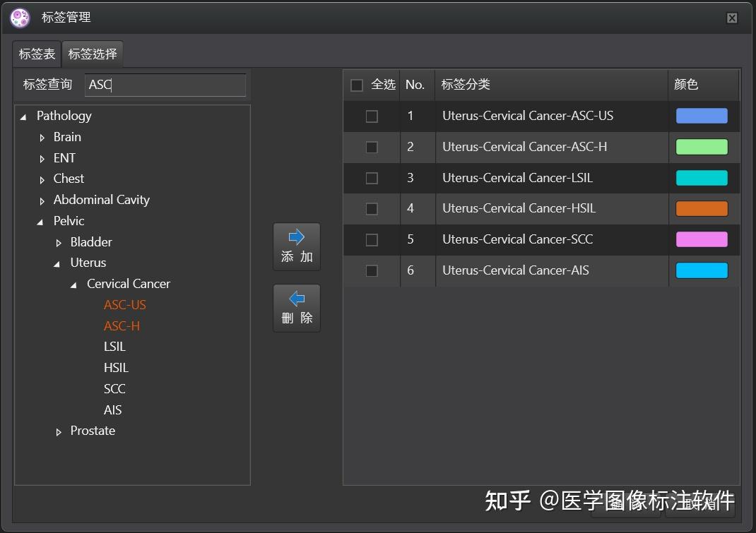Check the box for row 4 HSIL
The image size is (756, 533).
click(372, 209)
